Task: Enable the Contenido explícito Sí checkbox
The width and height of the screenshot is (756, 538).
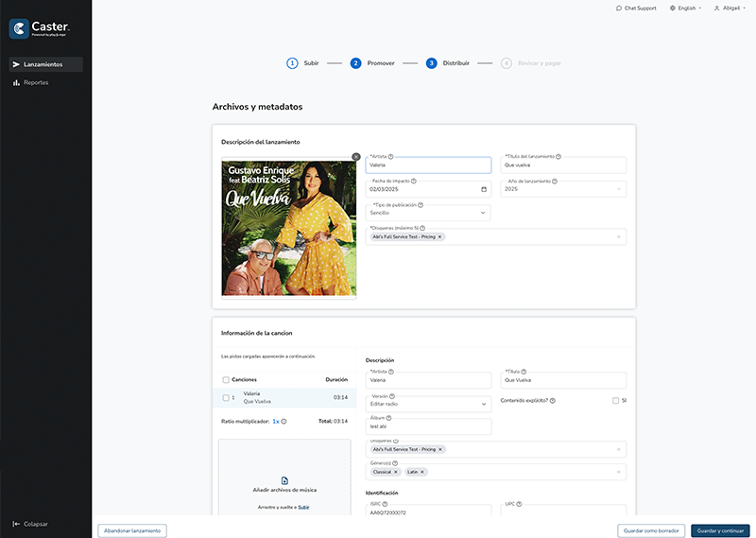Action: point(615,401)
